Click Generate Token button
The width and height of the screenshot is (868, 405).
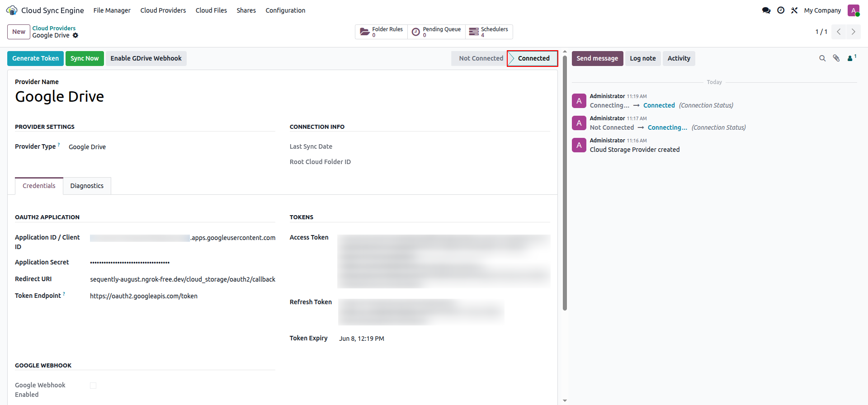[x=35, y=58]
